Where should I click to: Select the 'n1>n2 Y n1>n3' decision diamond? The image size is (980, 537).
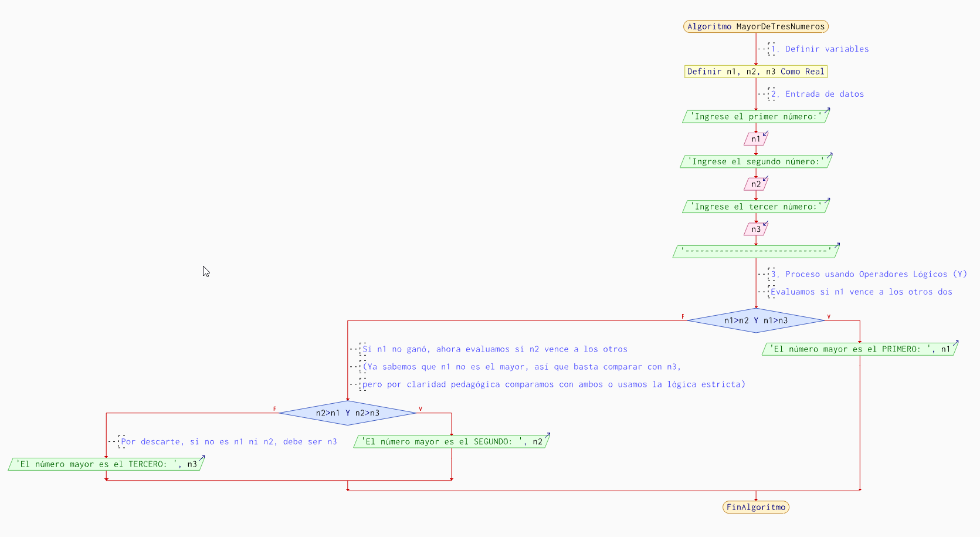[x=755, y=320]
